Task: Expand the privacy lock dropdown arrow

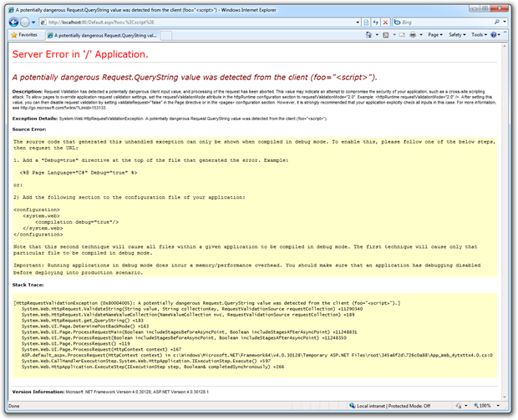Action: coord(466,406)
